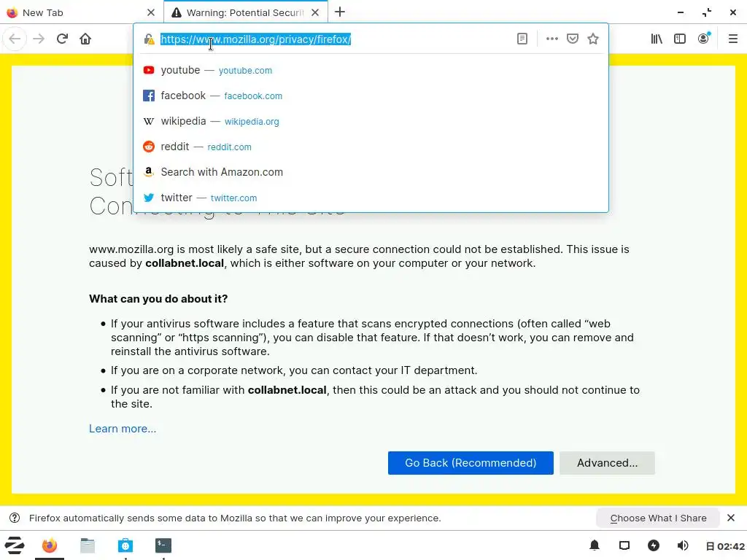Viewport: 747px width, 560px height.
Task: Open the hamburger application menu
Action: (x=733, y=39)
